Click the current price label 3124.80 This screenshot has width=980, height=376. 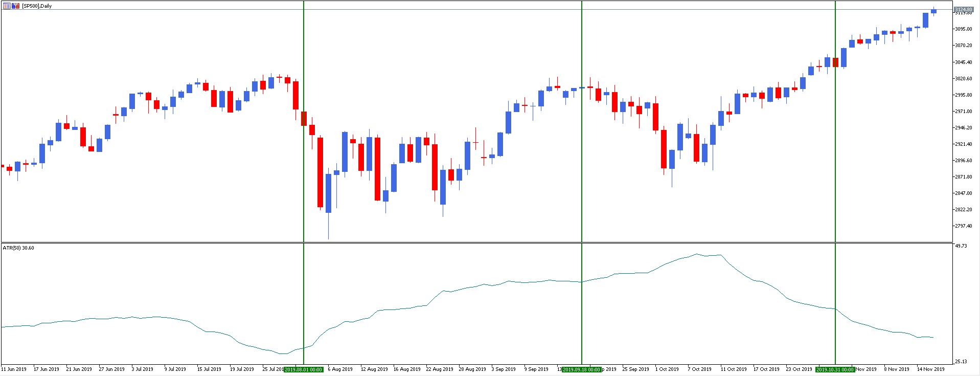(964, 10)
